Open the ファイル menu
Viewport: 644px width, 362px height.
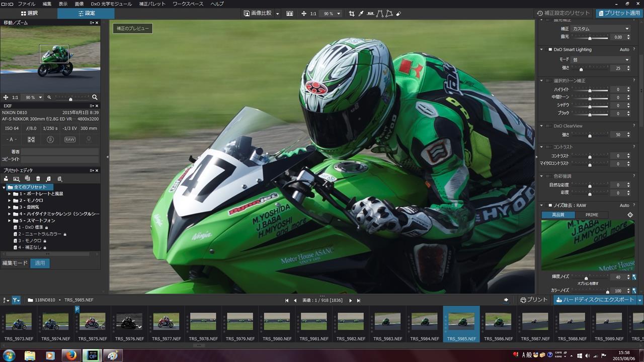27,4
